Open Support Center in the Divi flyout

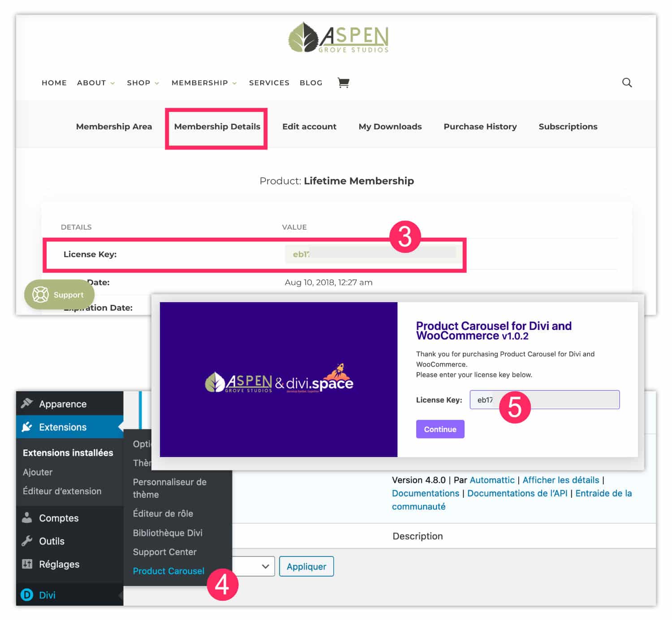[x=164, y=552]
